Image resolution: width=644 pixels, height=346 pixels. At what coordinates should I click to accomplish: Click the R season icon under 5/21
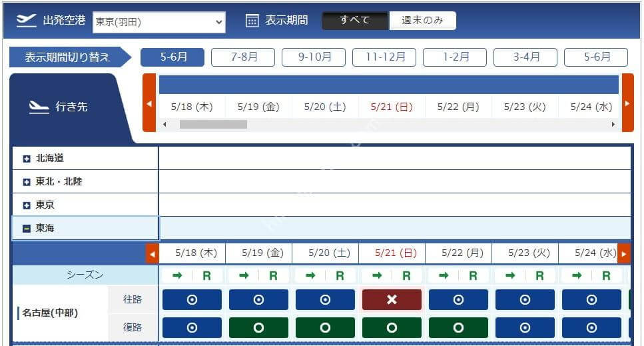coord(406,276)
